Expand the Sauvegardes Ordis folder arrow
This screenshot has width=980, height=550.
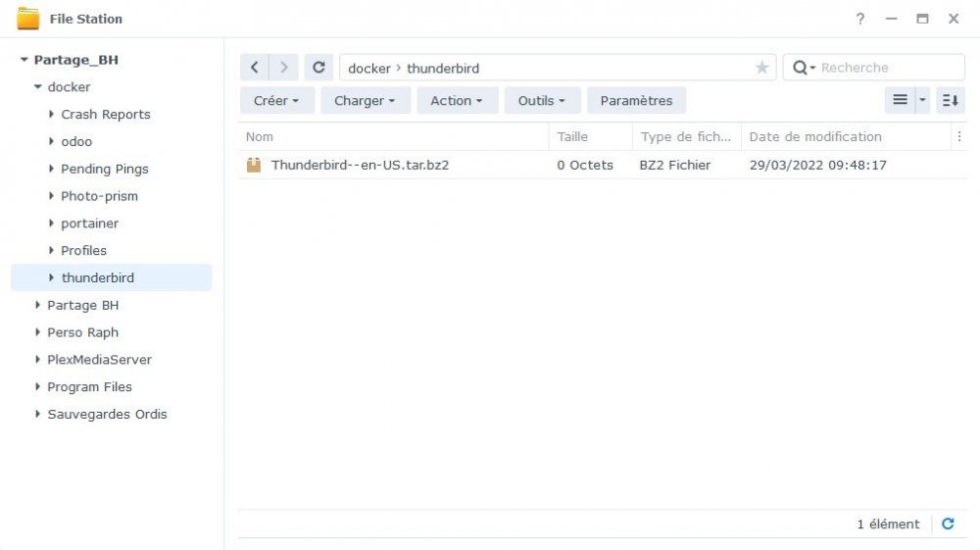click(37, 414)
